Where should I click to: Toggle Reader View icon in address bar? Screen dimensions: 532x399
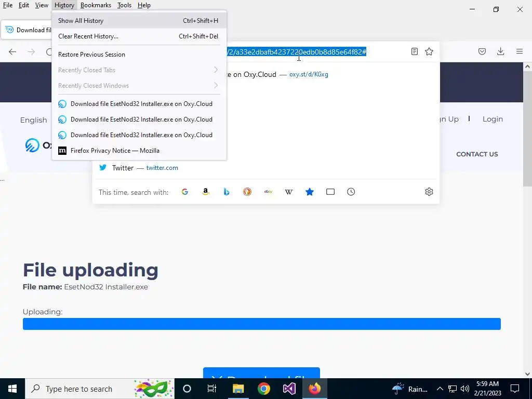[414, 51]
